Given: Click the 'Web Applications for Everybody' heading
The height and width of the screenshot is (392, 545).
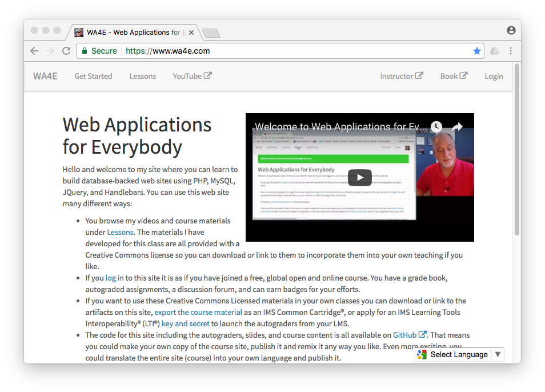Looking at the screenshot, I should pyautogui.click(x=137, y=135).
